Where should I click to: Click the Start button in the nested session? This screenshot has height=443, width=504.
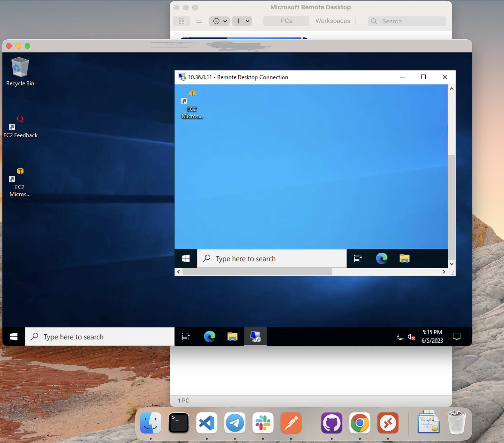point(186,258)
